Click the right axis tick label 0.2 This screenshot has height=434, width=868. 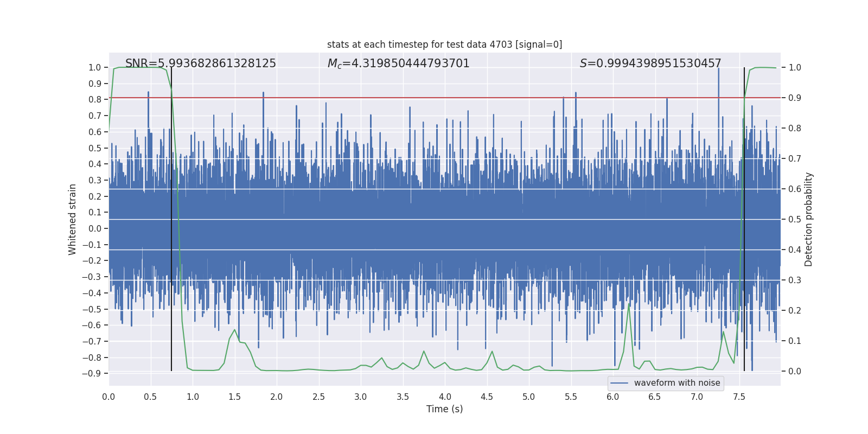(795, 310)
